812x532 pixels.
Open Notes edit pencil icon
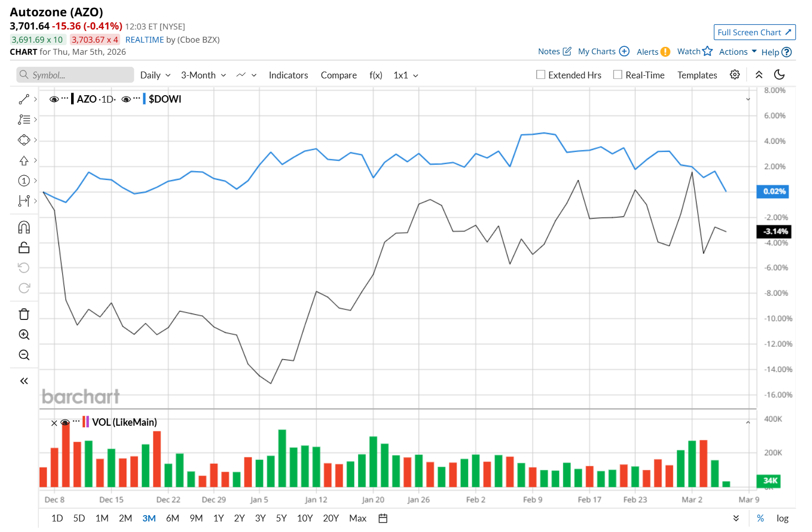coord(567,51)
